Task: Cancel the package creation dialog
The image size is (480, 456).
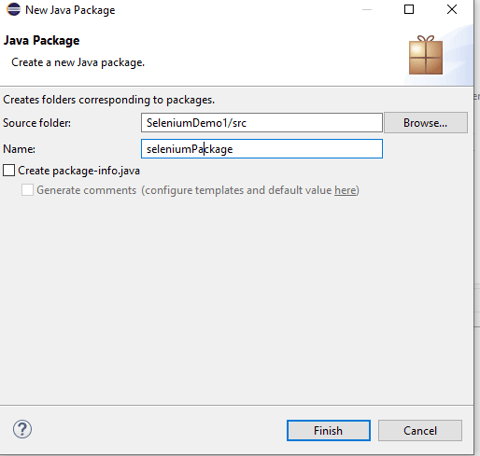Action: pyautogui.click(x=420, y=430)
